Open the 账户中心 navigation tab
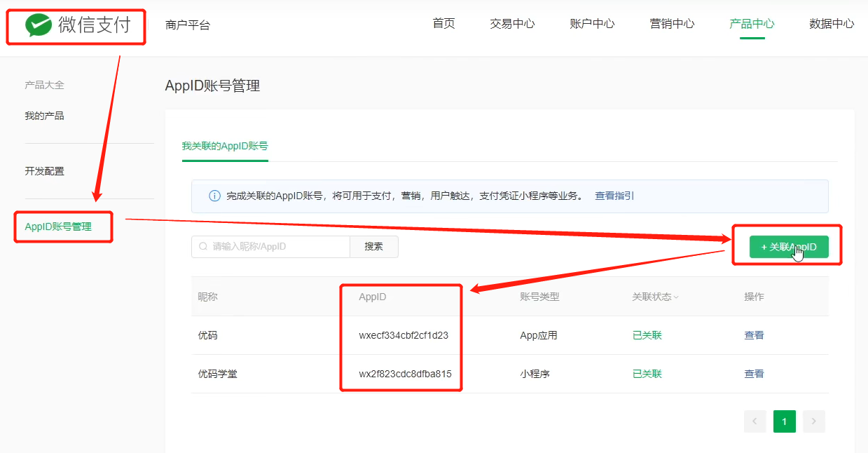 [x=592, y=24]
